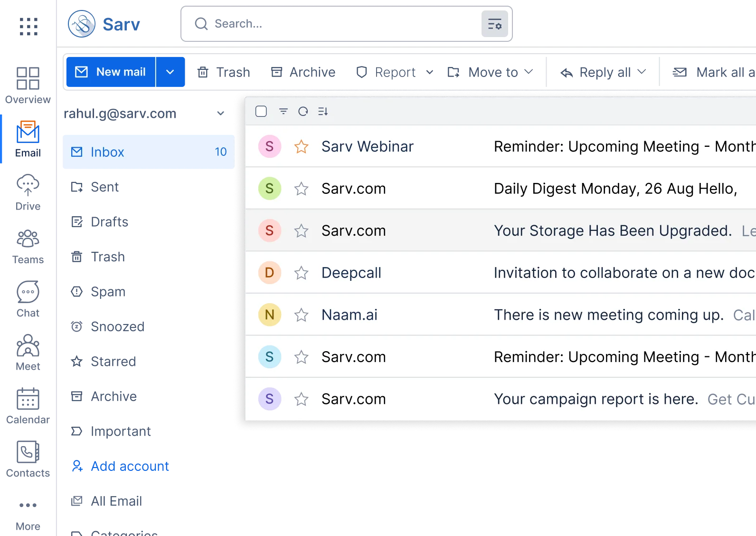Viewport: 756px width, 536px height.
Task: Expand New mail dropdown arrow
Action: 170,72
